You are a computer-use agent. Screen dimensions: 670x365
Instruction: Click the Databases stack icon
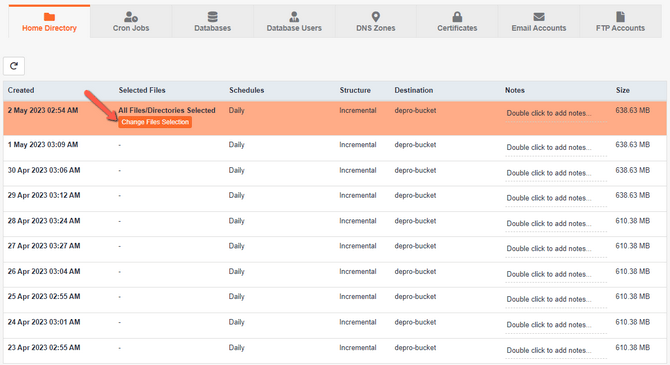click(x=212, y=17)
